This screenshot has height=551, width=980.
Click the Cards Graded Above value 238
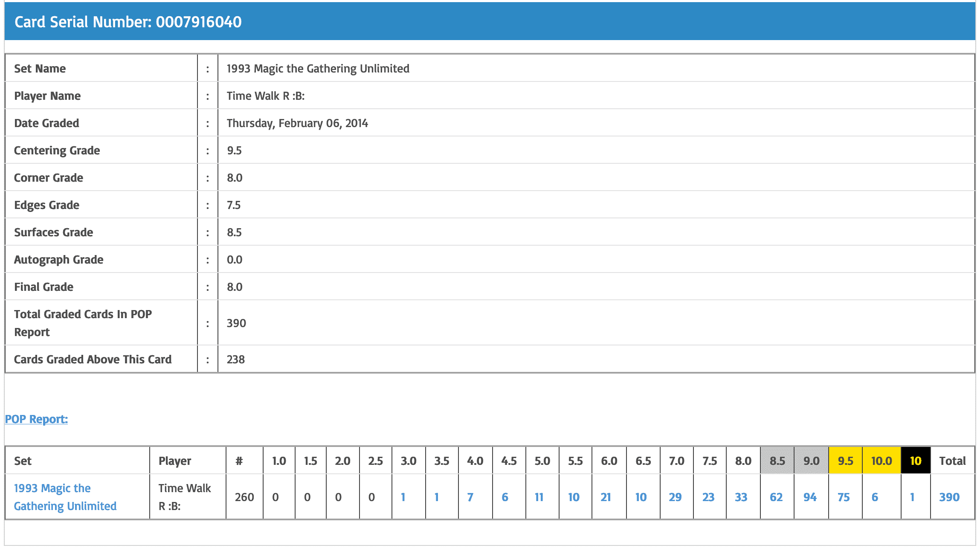coord(235,360)
